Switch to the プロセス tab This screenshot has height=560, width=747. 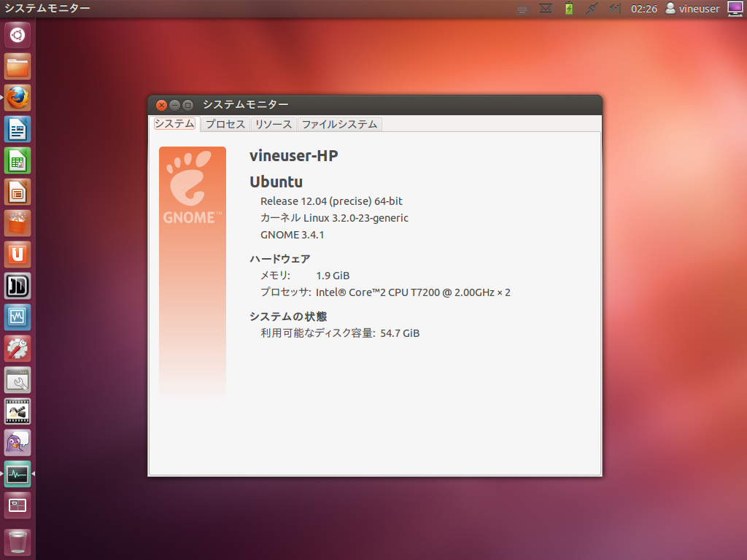225,124
